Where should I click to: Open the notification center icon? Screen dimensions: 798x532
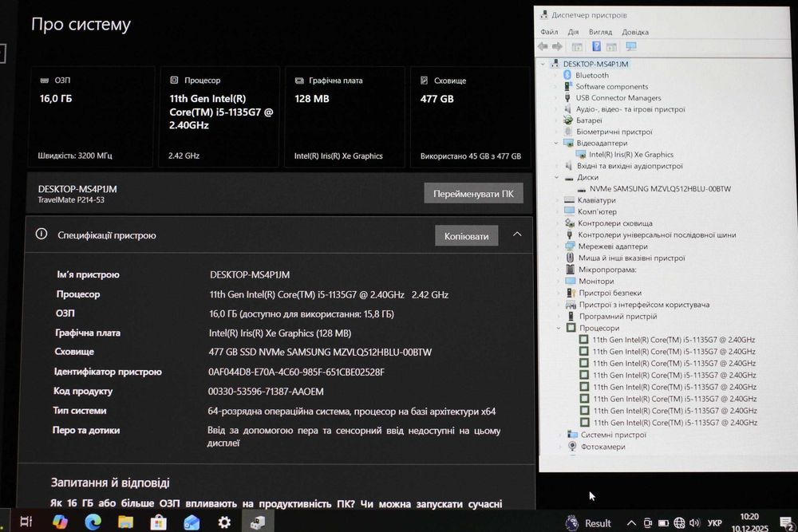pos(787,523)
